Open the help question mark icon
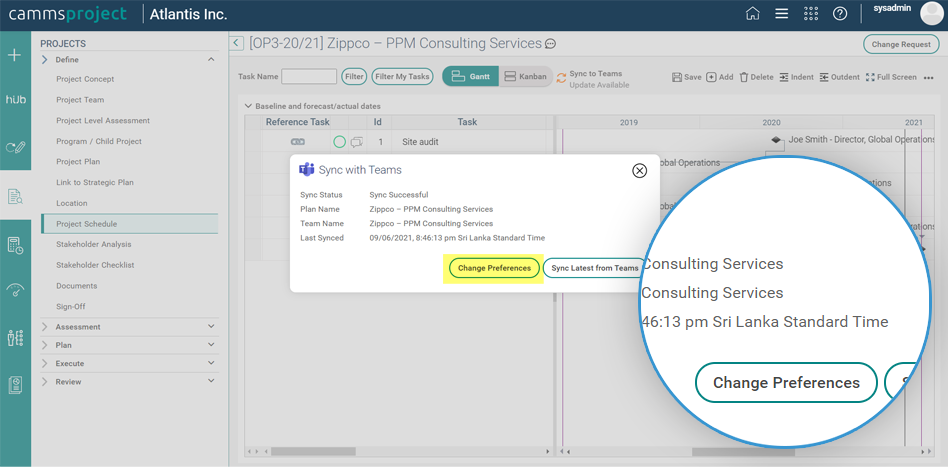Viewport: 948px width, 467px height. pyautogui.click(x=840, y=13)
